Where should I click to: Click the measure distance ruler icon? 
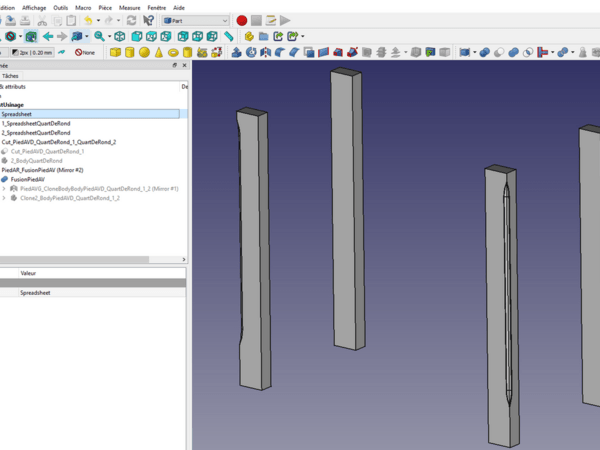(x=228, y=36)
